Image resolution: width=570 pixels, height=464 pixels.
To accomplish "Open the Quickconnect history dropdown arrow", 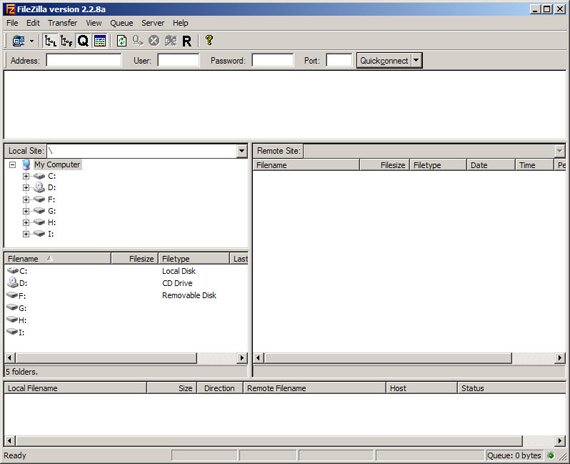I will [x=416, y=60].
